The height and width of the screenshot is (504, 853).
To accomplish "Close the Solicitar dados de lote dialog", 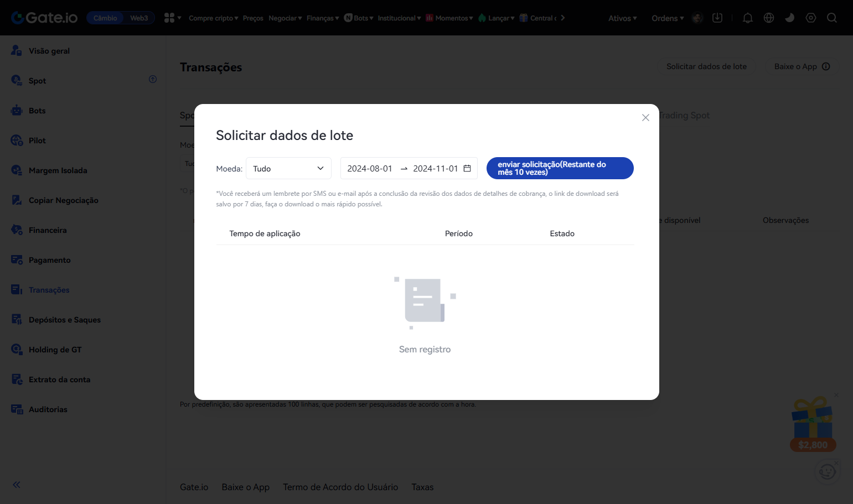I will [645, 117].
